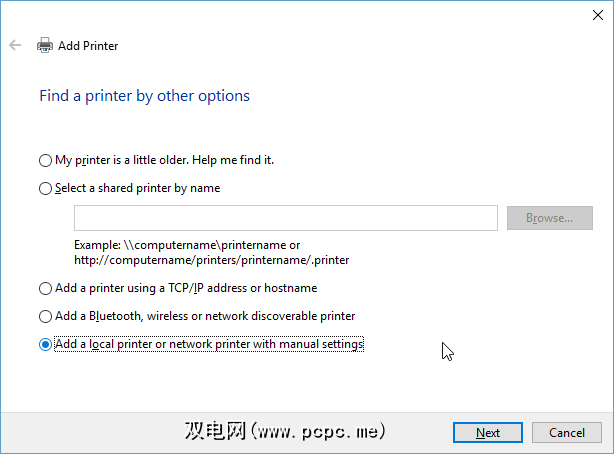Click the pcpc.me watermark text
614x454 pixels.
pos(285,433)
